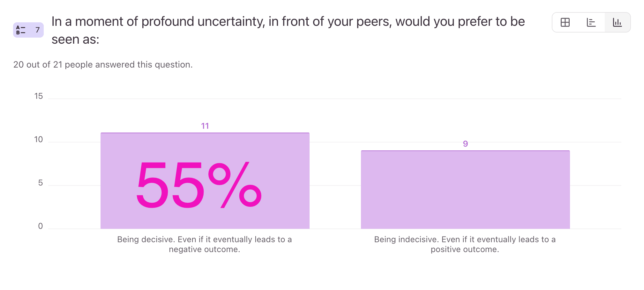The height and width of the screenshot is (290, 644).
Task: Click the y-axis value 10
Action: (38, 139)
